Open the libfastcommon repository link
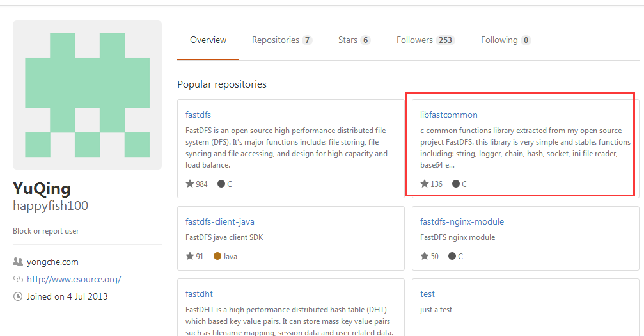Image resolution: width=644 pixels, height=336 pixels. click(x=448, y=115)
